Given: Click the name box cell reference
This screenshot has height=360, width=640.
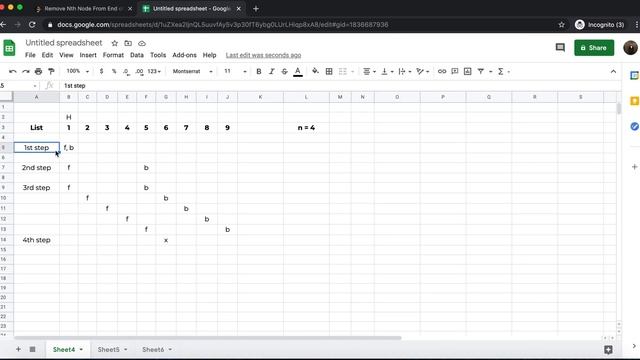Looking at the screenshot, I should 18,86.
